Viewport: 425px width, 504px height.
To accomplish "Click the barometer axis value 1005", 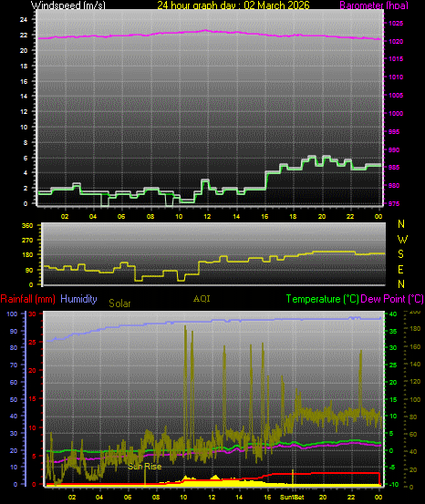I will tap(396, 95).
